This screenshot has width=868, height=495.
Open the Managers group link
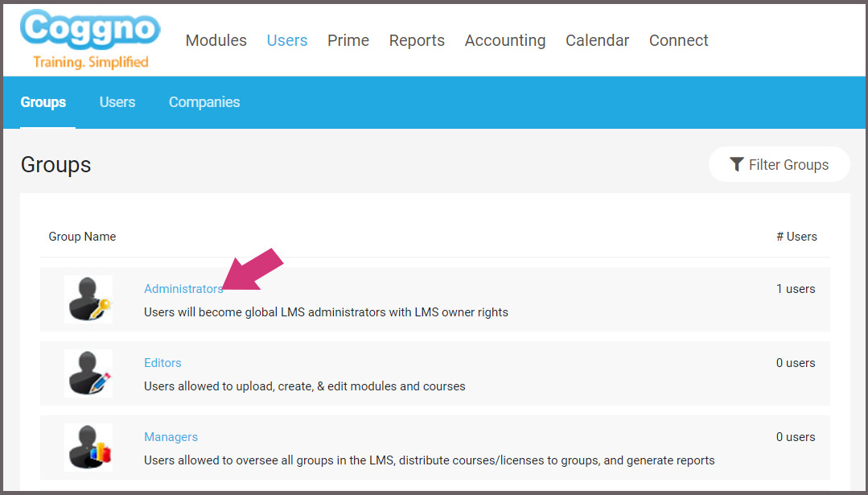point(171,437)
